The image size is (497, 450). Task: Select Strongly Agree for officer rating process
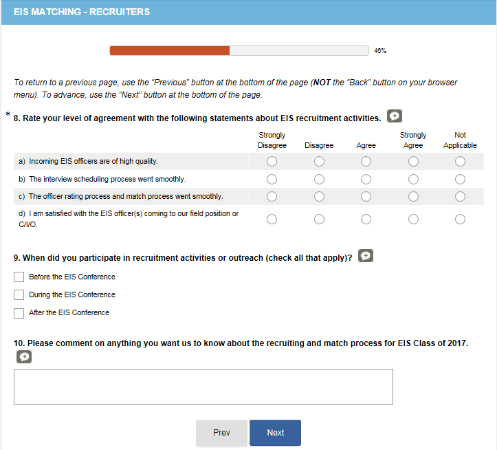pyautogui.click(x=413, y=196)
